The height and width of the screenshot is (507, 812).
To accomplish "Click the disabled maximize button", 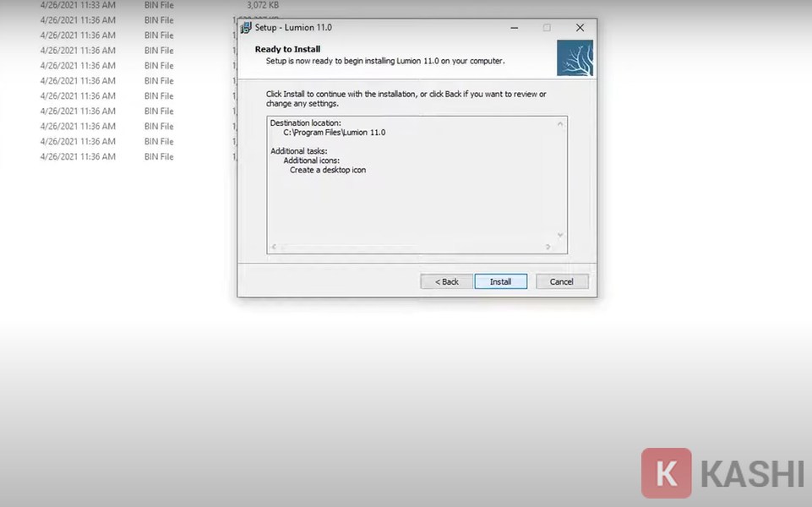I will click(547, 28).
